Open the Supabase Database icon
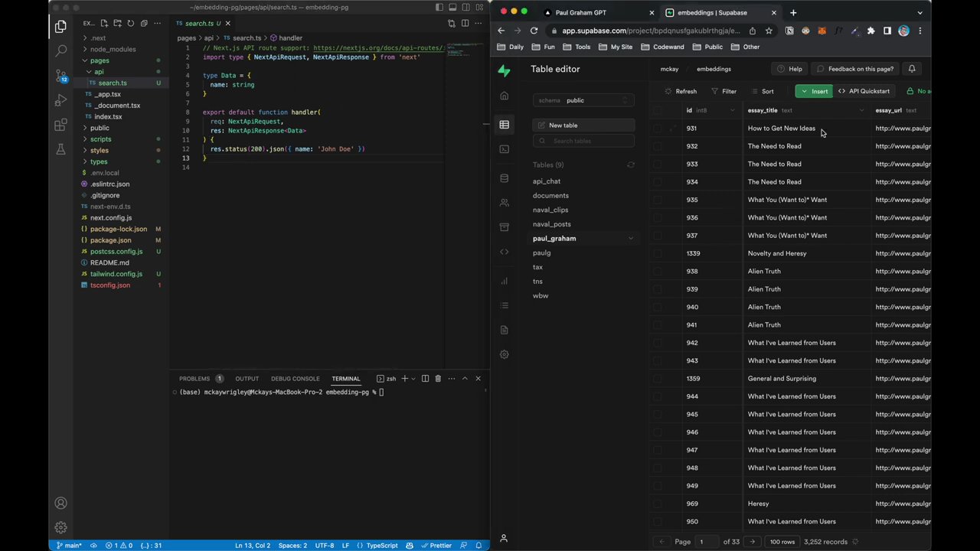The height and width of the screenshot is (551, 980). (x=504, y=178)
